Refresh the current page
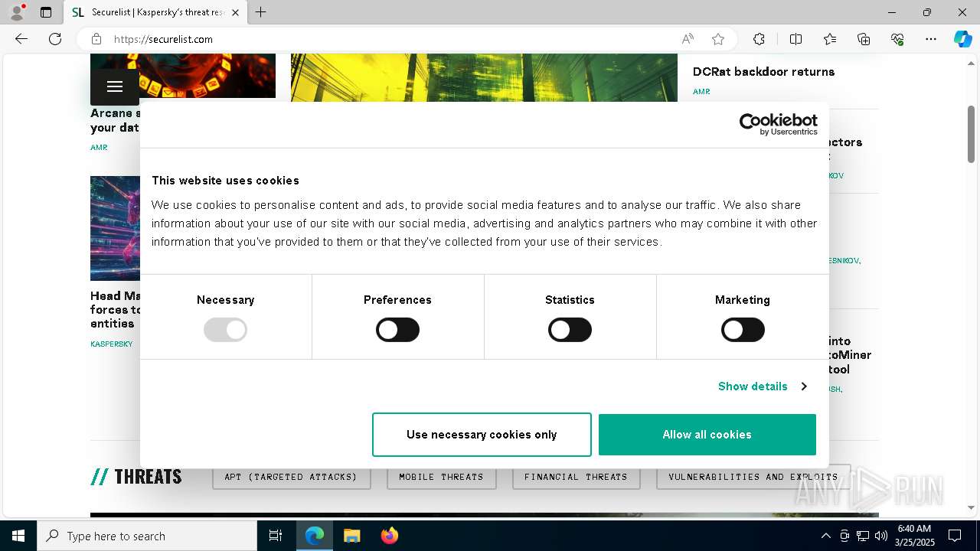 point(55,39)
